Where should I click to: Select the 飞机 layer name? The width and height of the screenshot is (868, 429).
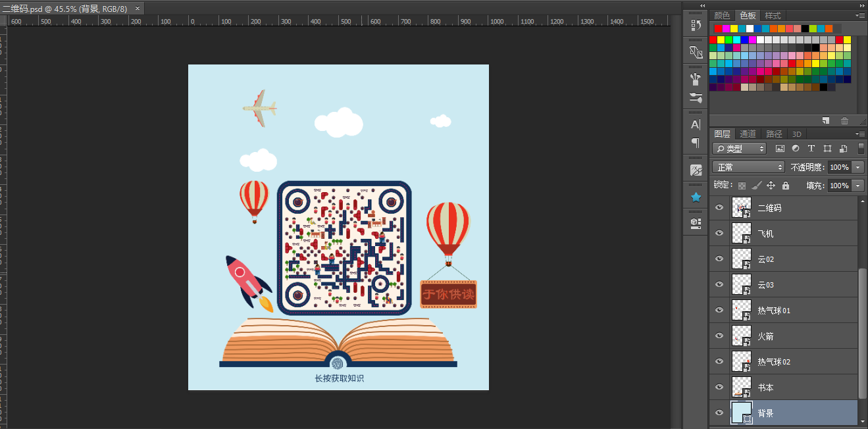766,234
